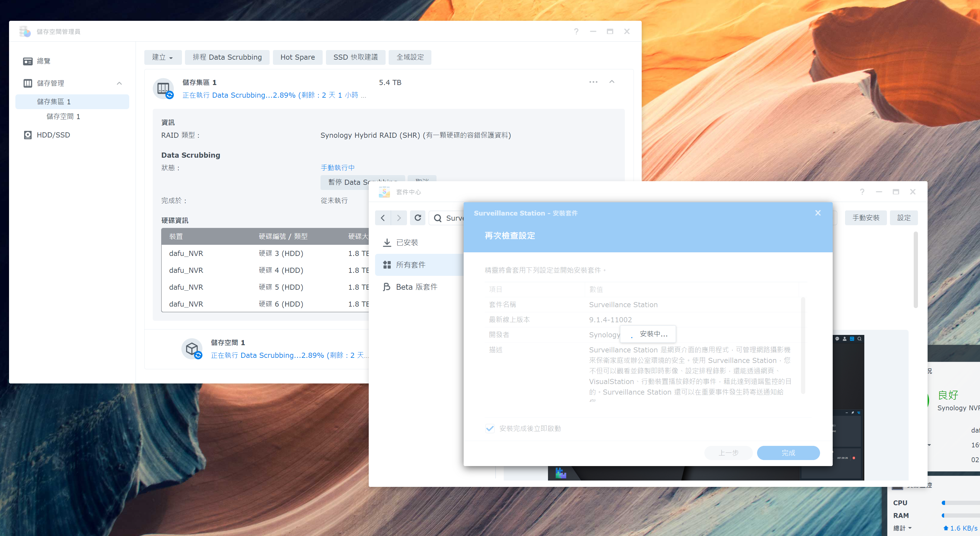Screen dimensions: 980x536
Task: Open SSD 快取建議
Action: tap(355, 57)
